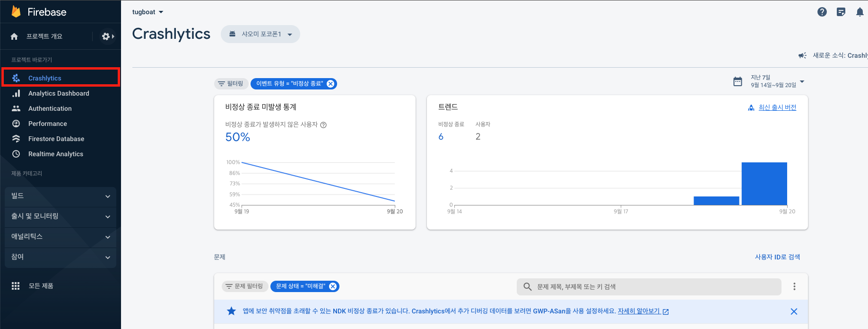Click the 새로운 소식 announcement text

(x=840, y=55)
